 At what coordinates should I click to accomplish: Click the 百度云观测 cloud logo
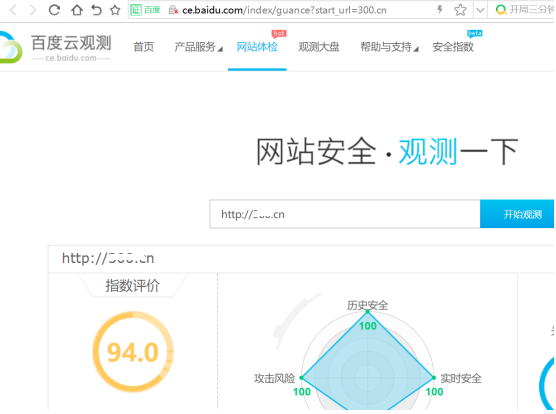click(11, 47)
